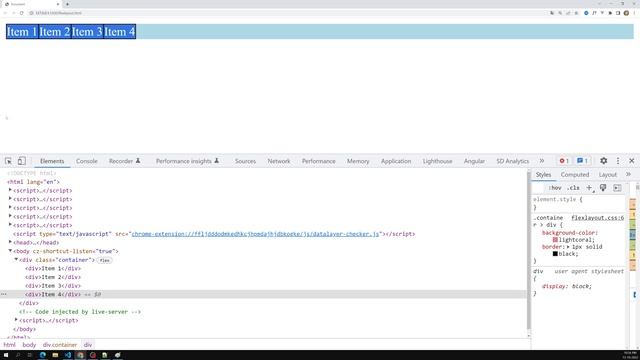This screenshot has width=640, height=360.
Task: Expand the script node after live-server comment
Action: pos(16,320)
